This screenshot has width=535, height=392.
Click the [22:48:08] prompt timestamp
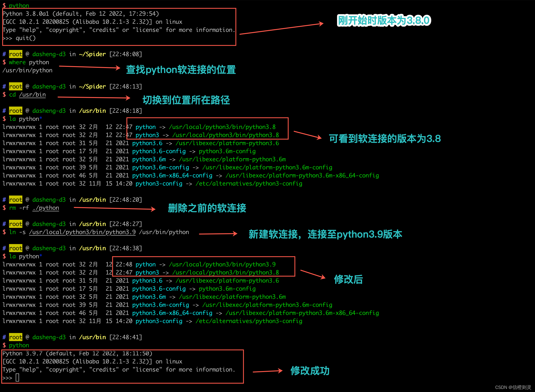[x=126, y=54]
